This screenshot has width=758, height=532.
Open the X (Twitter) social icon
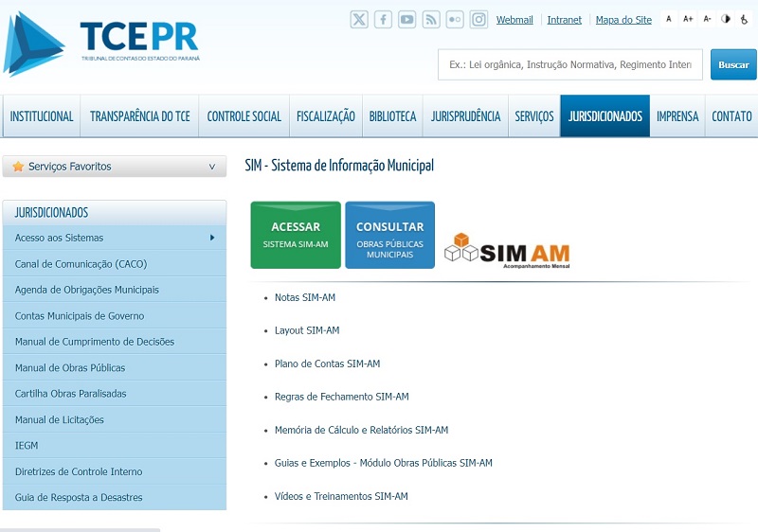pyautogui.click(x=359, y=20)
